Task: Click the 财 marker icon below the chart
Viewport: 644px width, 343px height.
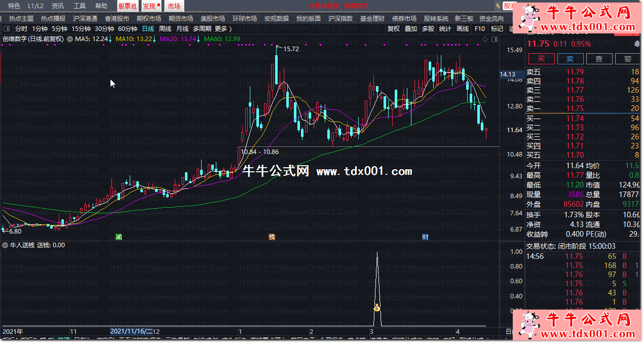Action: (x=425, y=237)
